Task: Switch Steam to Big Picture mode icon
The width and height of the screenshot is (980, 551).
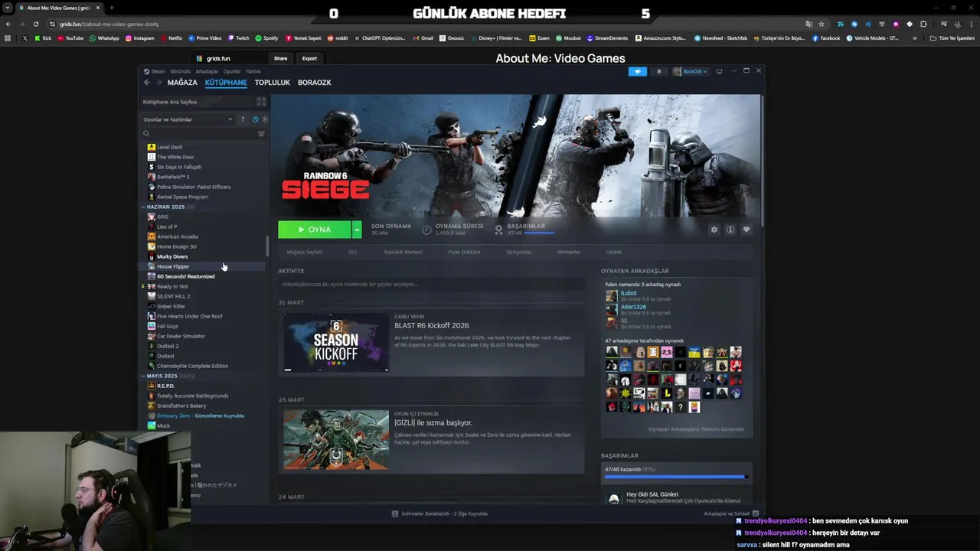Action: 719,71
